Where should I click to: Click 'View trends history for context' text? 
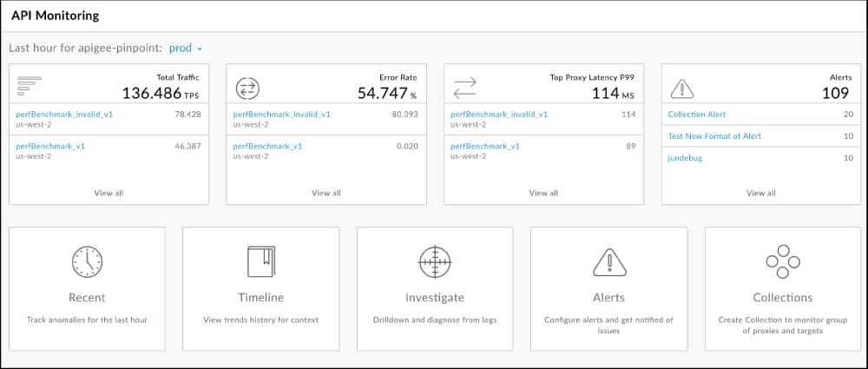click(x=260, y=320)
